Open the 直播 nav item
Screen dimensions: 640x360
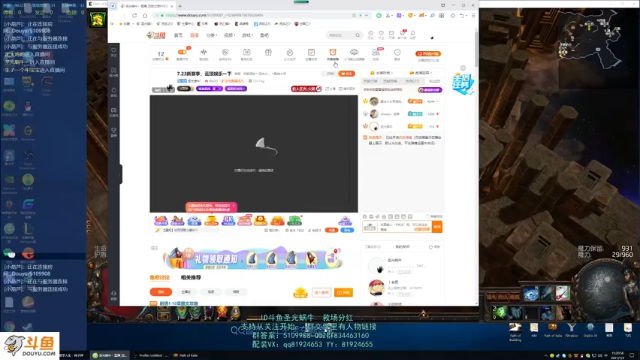pyautogui.click(x=194, y=36)
